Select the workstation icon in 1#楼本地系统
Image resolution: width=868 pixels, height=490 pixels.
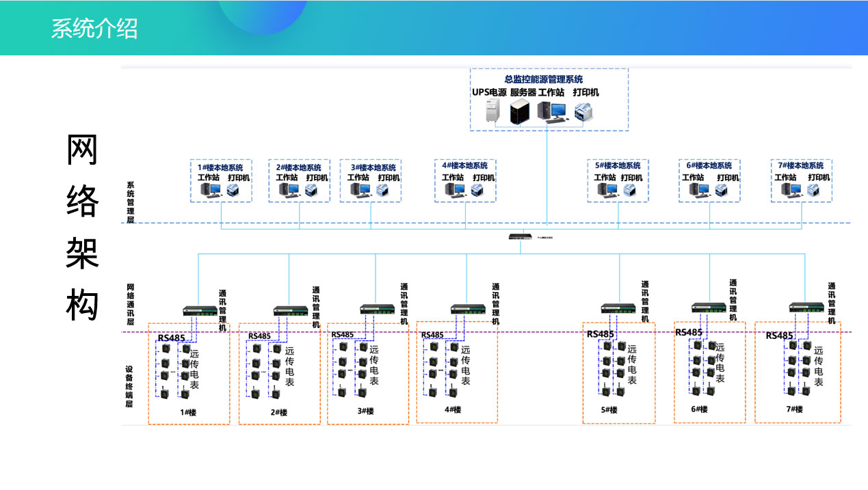click(x=209, y=190)
